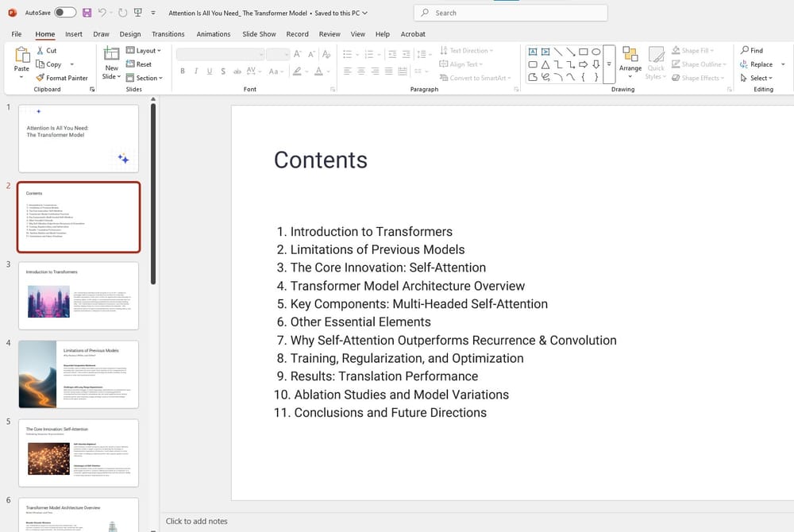Click the Increase Font Size icon
The image size is (794, 532).
point(297,52)
